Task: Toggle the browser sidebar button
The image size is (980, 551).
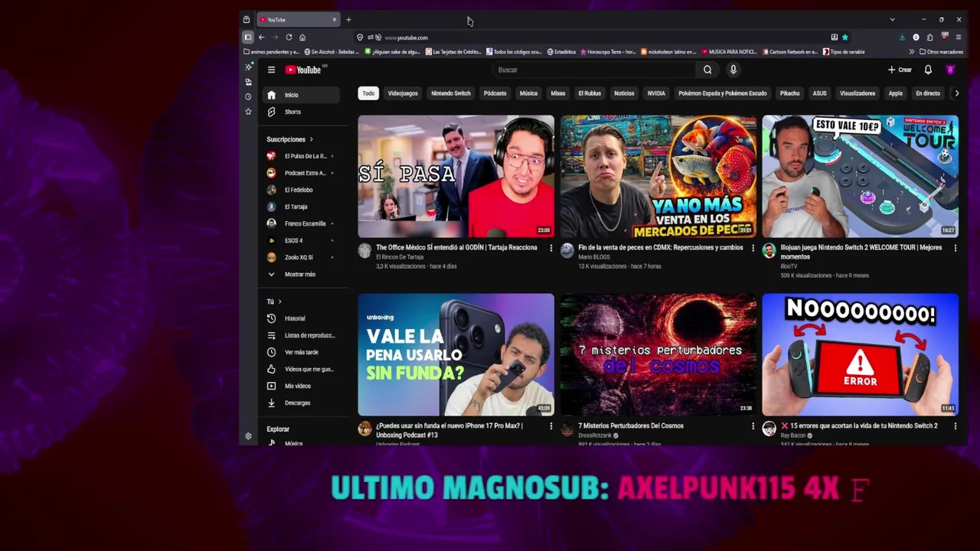Action: coord(247,37)
